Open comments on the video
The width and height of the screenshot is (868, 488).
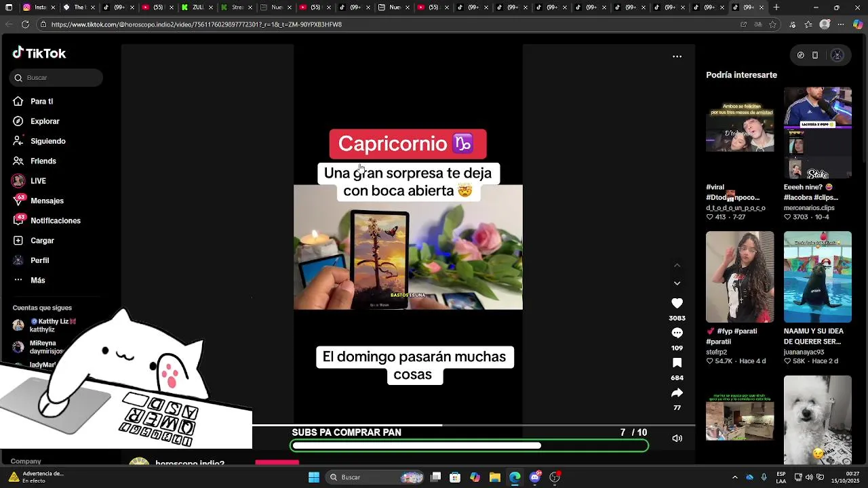[677, 333]
